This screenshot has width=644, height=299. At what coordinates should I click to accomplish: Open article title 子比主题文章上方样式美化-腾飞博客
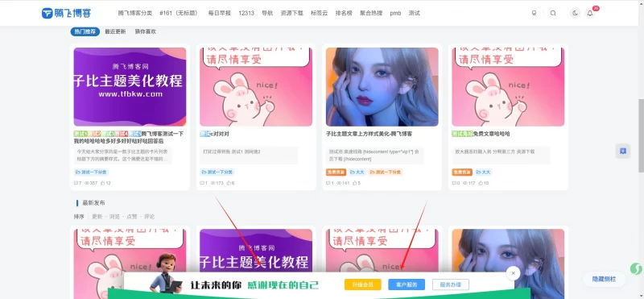point(369,134)
